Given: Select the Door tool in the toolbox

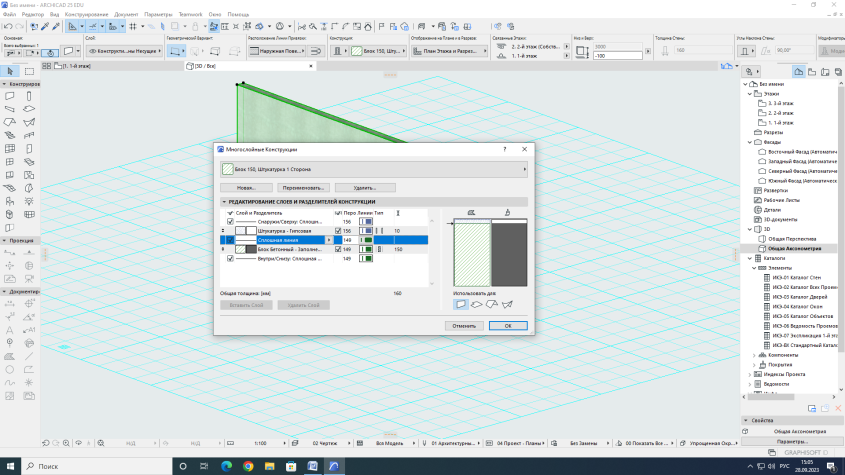Looking at the screenshot, I should (x=29, y=148).
